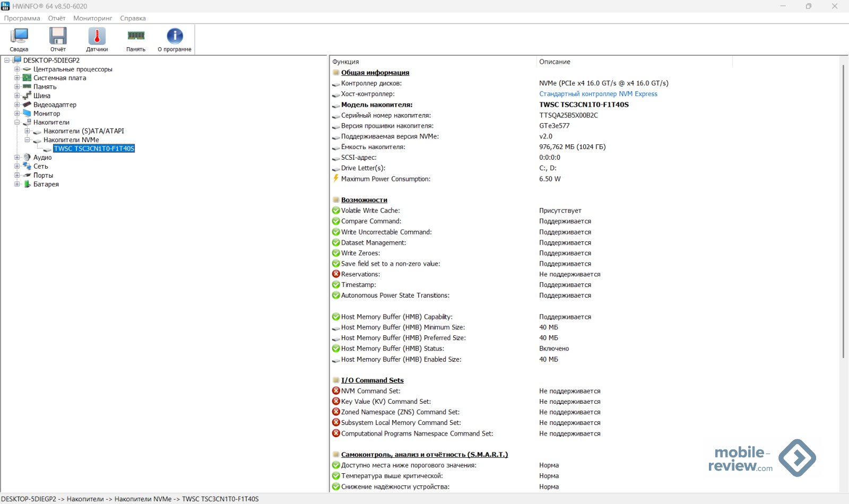
Task: Click the vertical scrollbar of the details panel
Action: (x=843, y=212)
